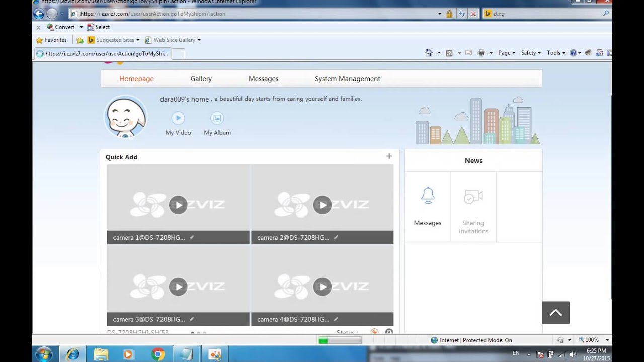
Task: Play camera 1 video feed
Action: [x=178, y=205]
